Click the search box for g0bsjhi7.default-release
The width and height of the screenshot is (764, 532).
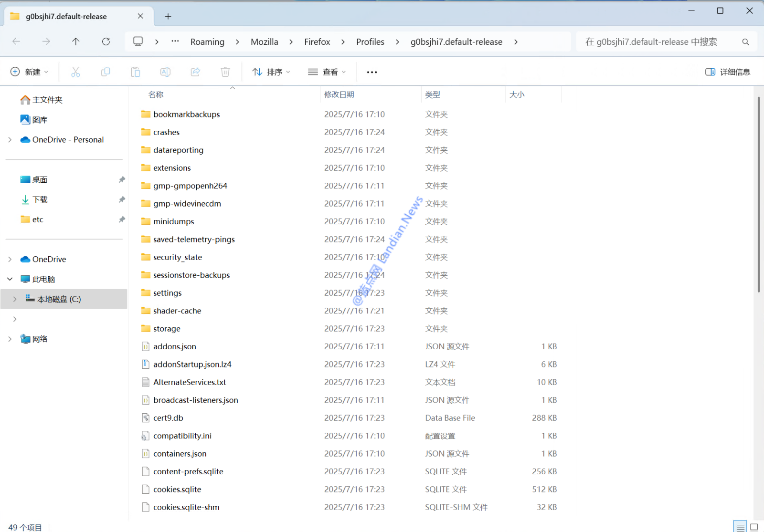tap(659, 42)
